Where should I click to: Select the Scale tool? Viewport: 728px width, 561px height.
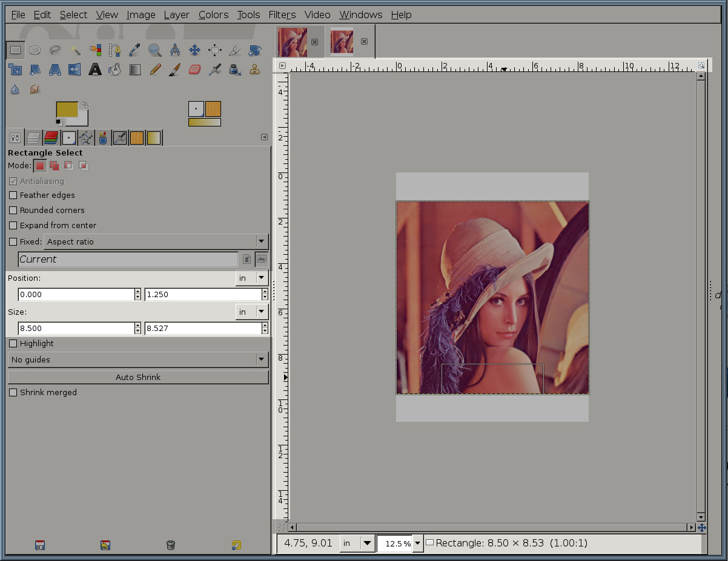[x=15, y=70]
